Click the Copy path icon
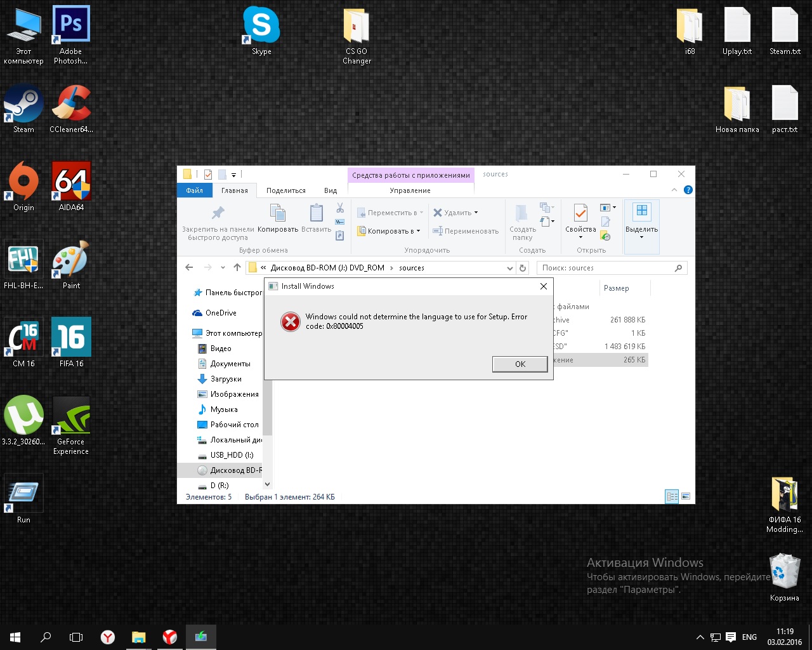Image resolution: width=812 pixels, height=650 pixels. tap(340, 222)
